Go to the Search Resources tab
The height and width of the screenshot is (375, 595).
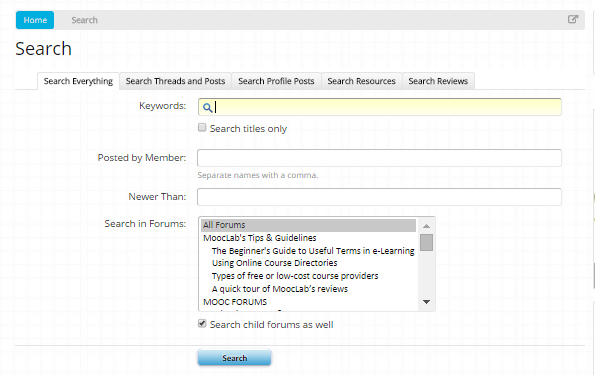coord(361,81)
